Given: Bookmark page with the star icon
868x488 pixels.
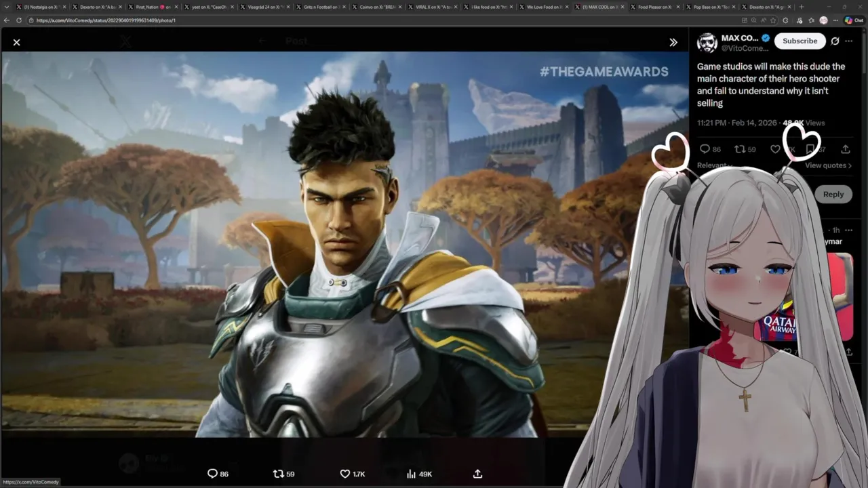Looking at the screenshot, I should click(x=772, y=20).
